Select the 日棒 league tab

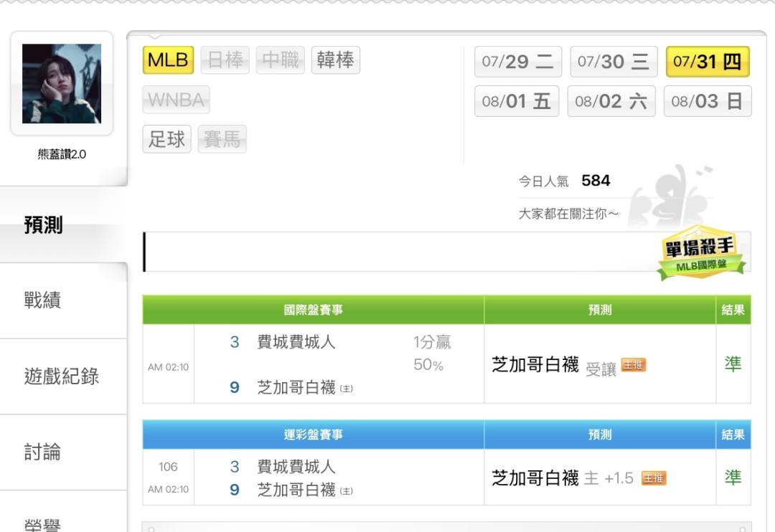point(225,60)
